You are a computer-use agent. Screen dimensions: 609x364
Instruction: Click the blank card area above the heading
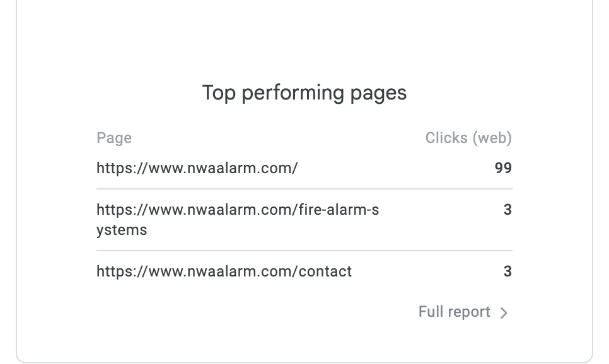pyautogui.click(x=304, y=38)
